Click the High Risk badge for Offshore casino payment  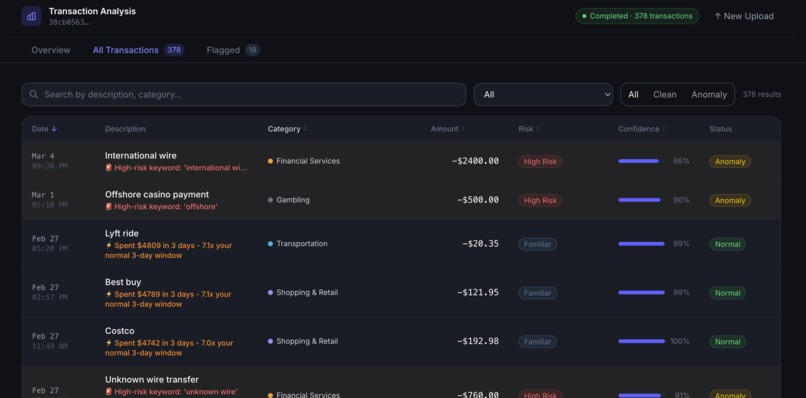540,201
